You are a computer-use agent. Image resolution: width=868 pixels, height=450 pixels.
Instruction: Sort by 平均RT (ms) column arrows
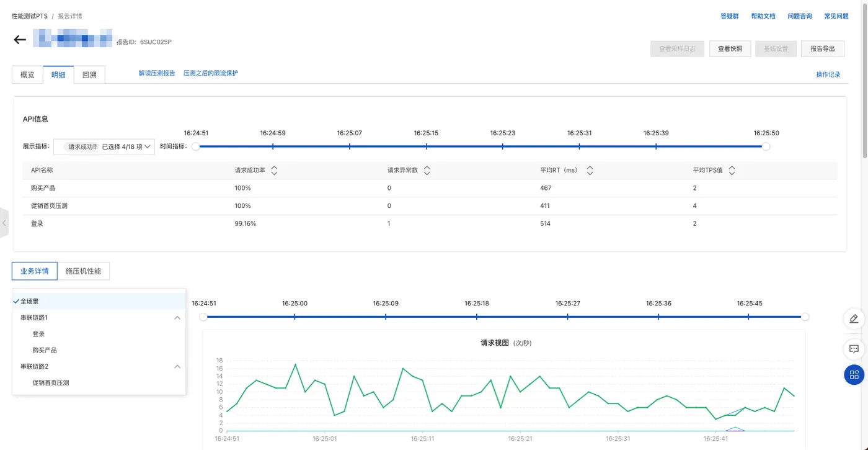(x=590, y=170)
